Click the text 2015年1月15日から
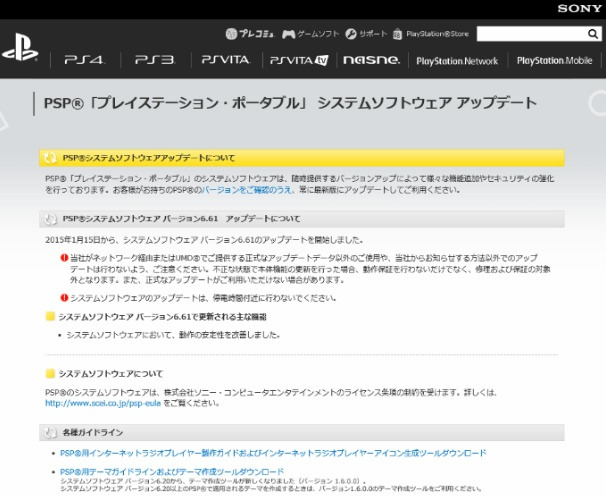 (x=80, y=240)
